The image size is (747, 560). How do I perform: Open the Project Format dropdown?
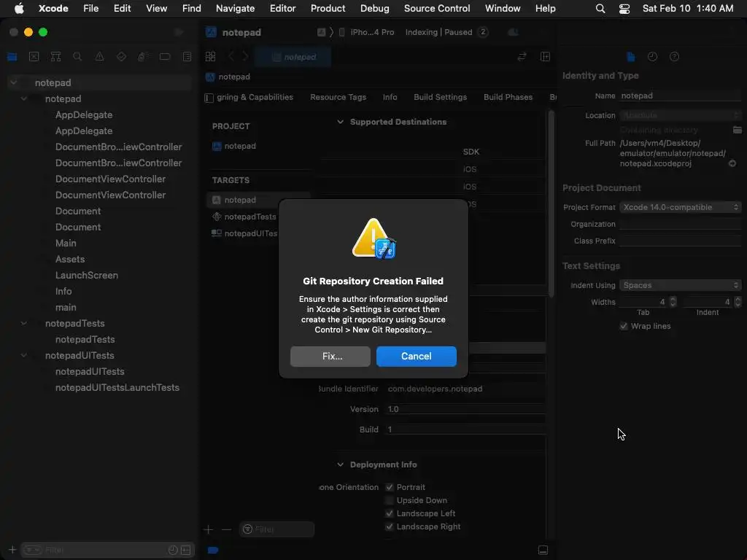click(x=680, y=207)
